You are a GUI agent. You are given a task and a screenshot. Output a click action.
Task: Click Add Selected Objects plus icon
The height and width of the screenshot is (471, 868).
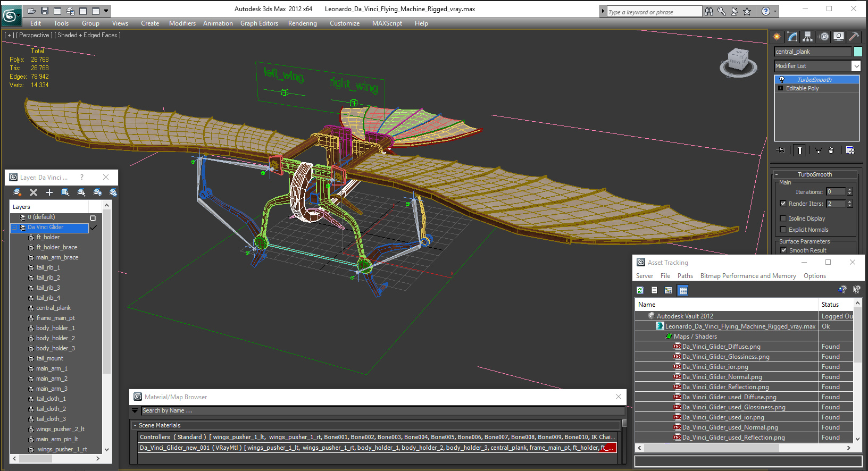coord(49,192)
